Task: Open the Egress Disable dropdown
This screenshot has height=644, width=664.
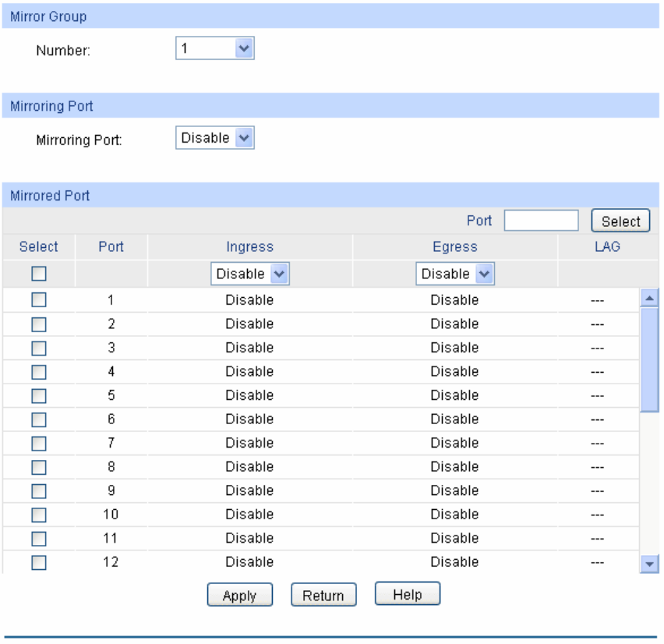Action: point(455,274)
